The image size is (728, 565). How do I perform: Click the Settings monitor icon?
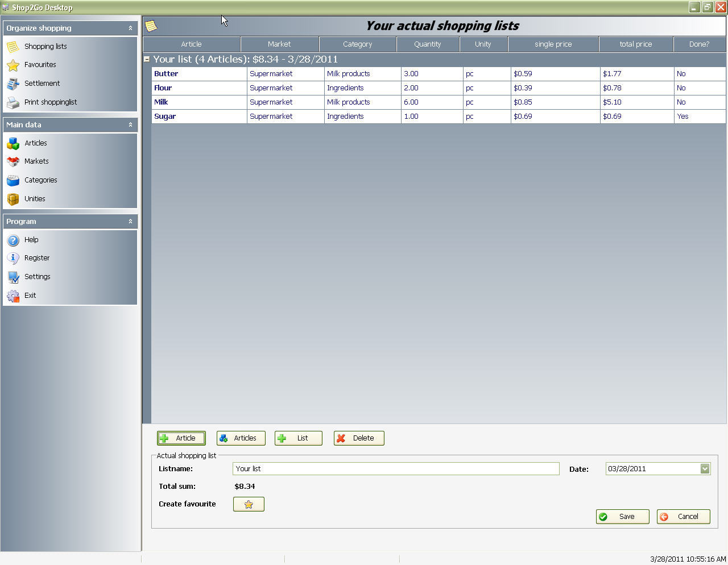click(13, 277)
